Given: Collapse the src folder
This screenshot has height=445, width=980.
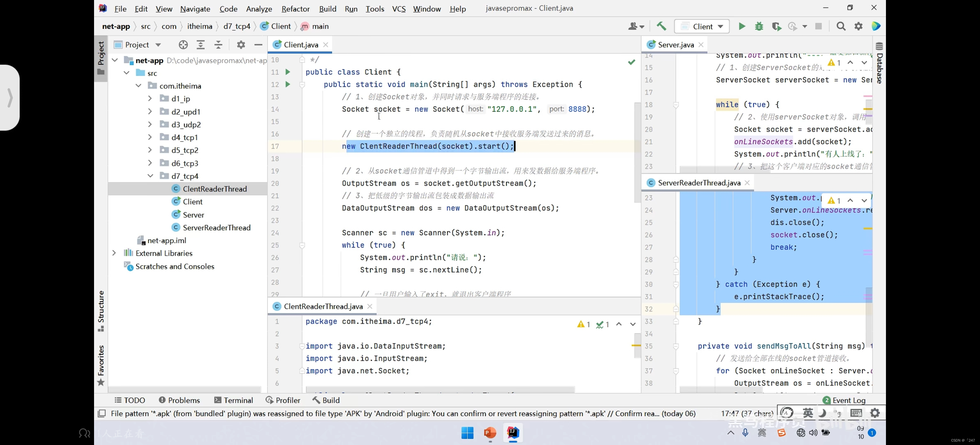Looking at the screenshot, I should coord(127,73).
